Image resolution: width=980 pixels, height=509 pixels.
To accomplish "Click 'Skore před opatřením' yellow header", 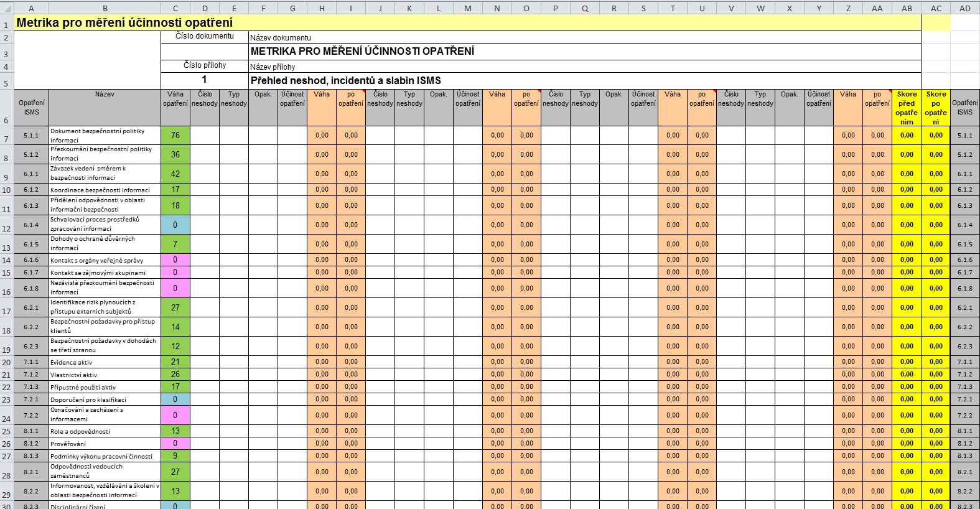I will [x=907, y=108].
